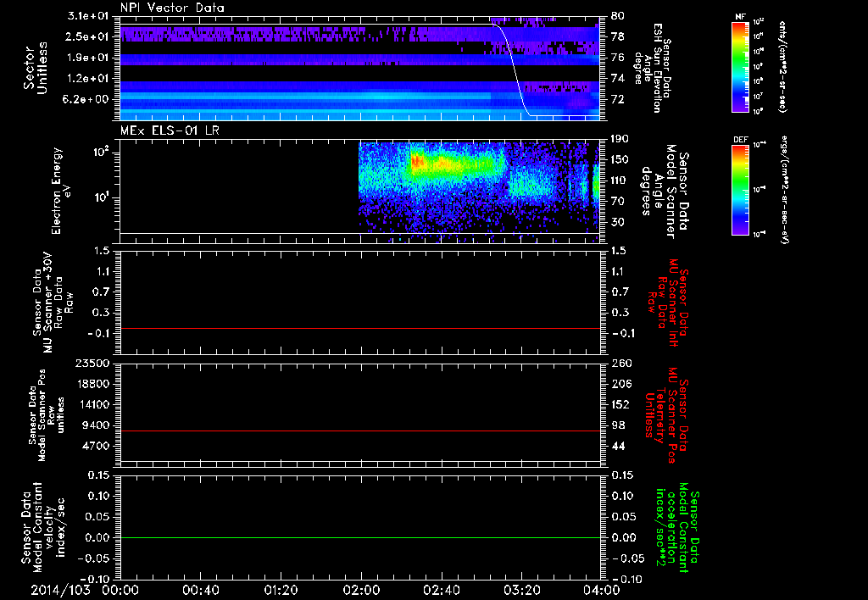Click the '00:00' time axis label
868x600 pixels.
pos(120,590)
